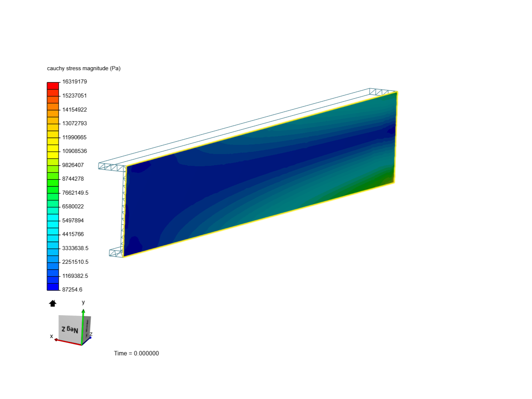Image resolution: width=532 pixels, height=399 pixels.
Task: Click the legend value 9826407
Action: click(x=73, y=165)
